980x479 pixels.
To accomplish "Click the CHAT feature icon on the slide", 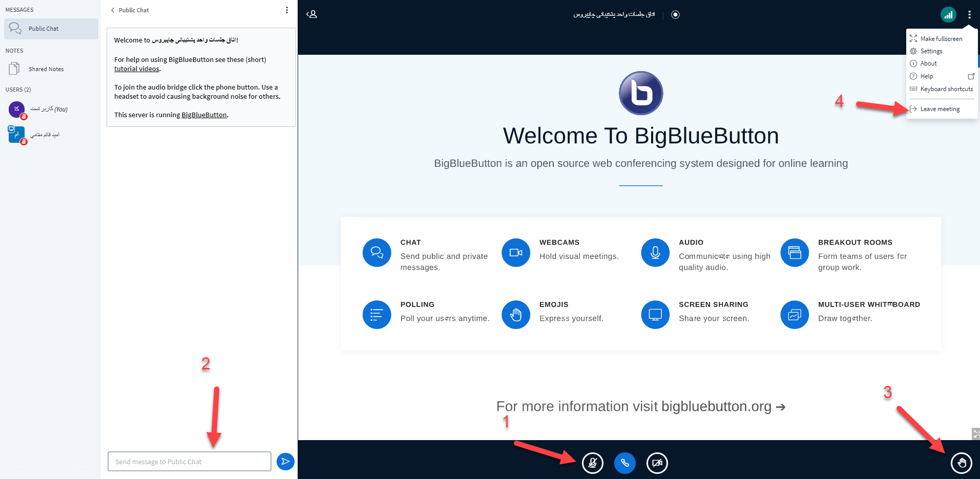I will point(377,253).
